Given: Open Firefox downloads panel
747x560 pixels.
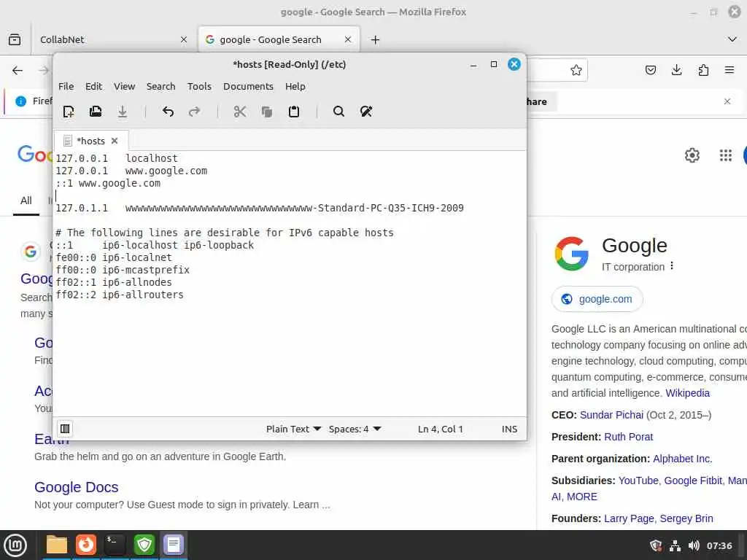Looking at the screenshot, I should click(676, 71).
